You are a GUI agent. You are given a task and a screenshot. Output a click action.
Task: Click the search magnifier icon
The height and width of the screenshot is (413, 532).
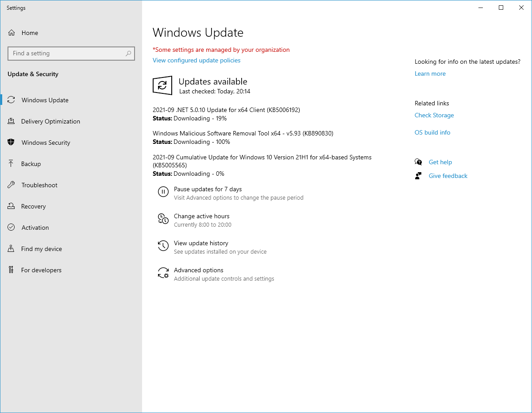coord(128,54)
